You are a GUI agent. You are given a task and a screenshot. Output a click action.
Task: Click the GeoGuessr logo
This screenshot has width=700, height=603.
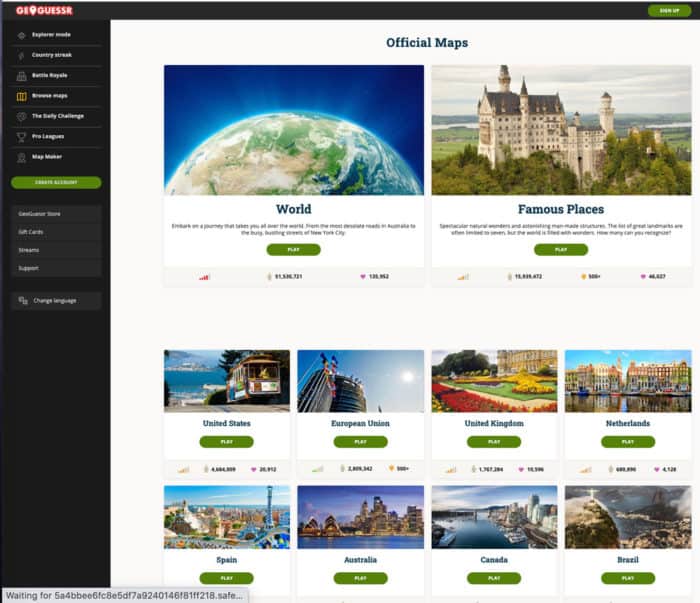[x=44, y=10]
